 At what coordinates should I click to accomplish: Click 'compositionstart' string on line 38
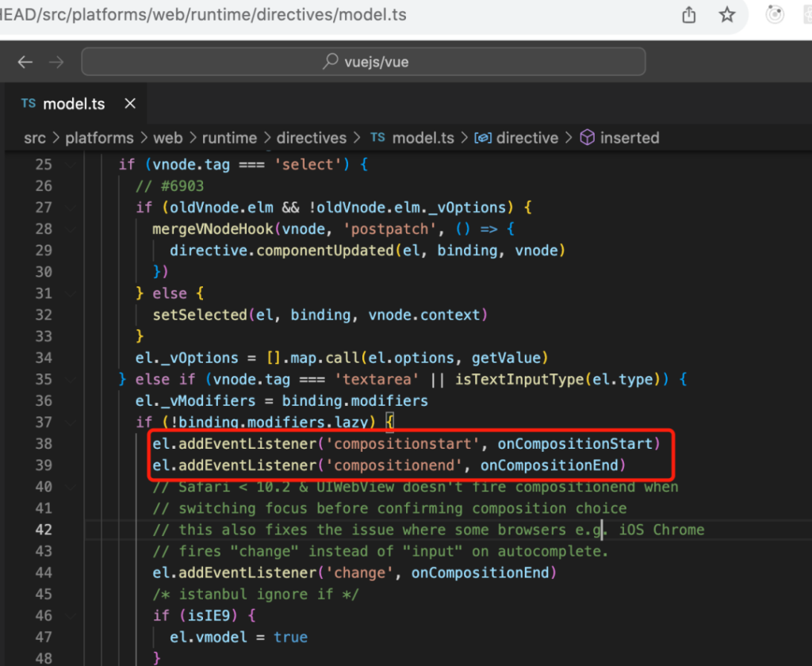pyautogui.click(x=402, y=444)
